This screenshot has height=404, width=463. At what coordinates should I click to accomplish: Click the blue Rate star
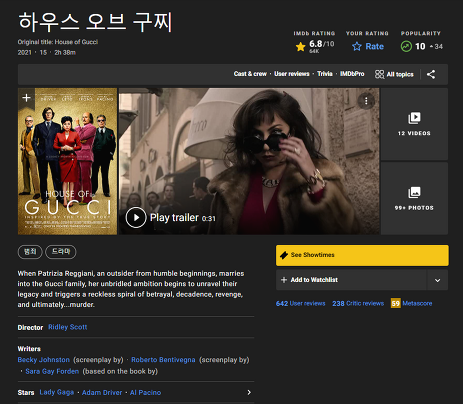tap(357, 46)
